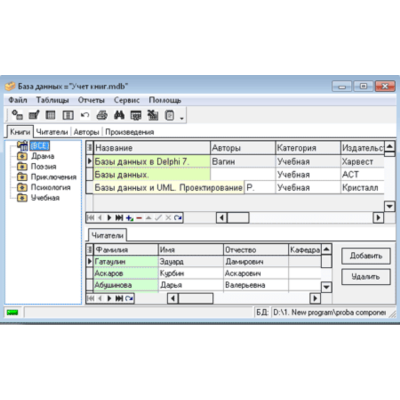Switch to the Авторы tab
400x400 pixels.
pyautogui.click(x=87, y=132)
